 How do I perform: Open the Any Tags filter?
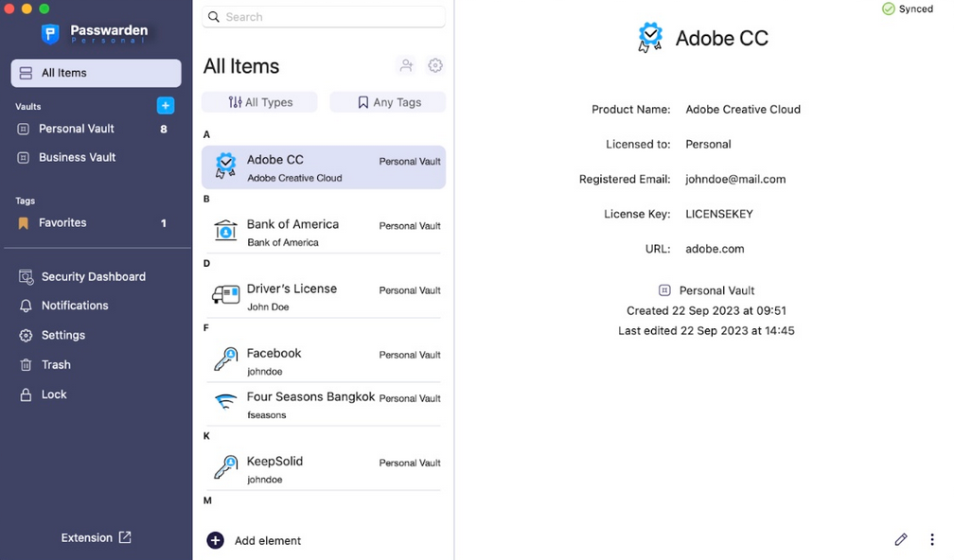(388, 102)
